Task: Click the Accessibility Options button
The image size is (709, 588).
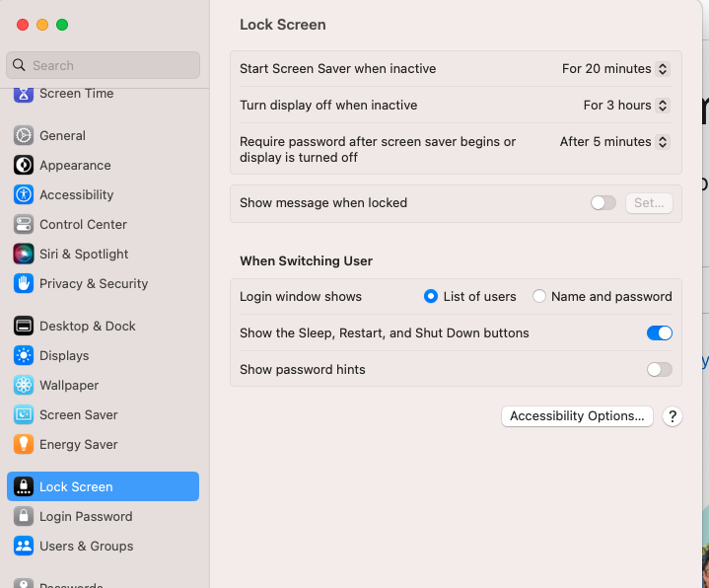Action: 577,416
